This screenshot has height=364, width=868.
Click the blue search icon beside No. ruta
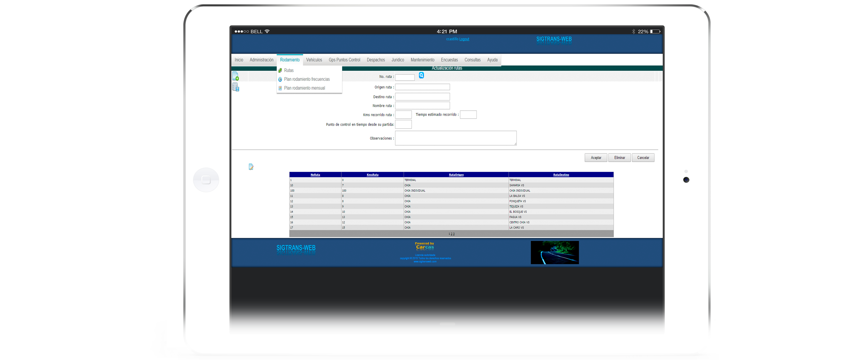[421, 76]
